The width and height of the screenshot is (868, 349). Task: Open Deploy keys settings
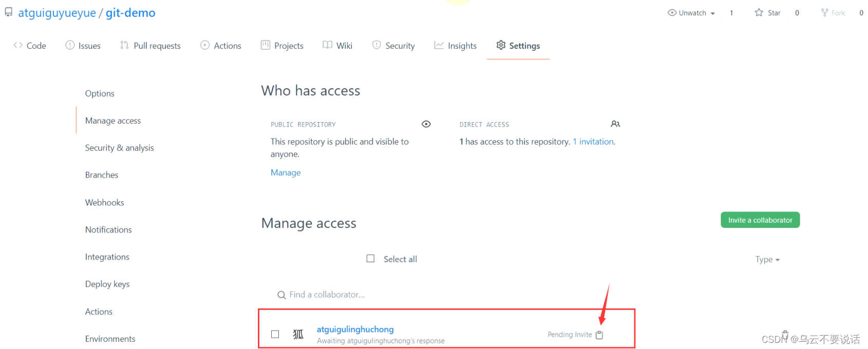click(x=107, y=284)
